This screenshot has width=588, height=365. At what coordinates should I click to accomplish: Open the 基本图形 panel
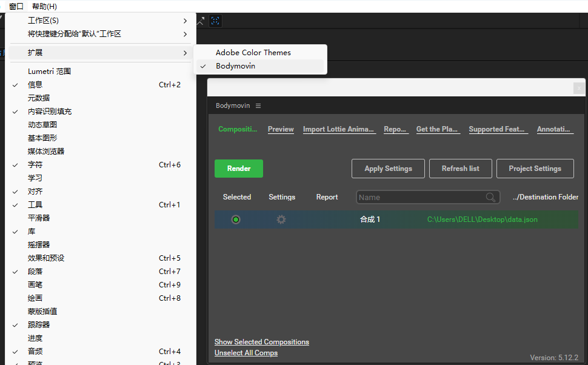(101, 138)
